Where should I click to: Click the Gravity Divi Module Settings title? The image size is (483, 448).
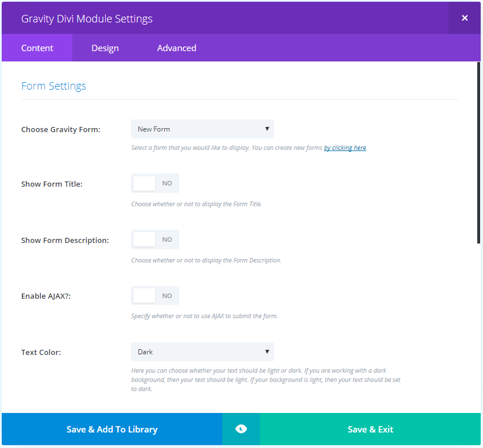pyautogui.click(x=87, y=18)
